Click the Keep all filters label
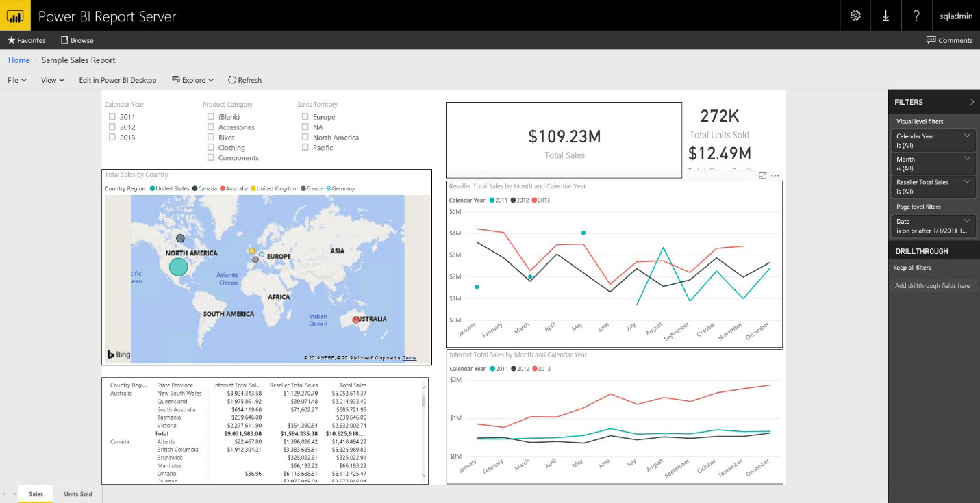Screen dimensions: 980x503 click(x=912, y=268)
